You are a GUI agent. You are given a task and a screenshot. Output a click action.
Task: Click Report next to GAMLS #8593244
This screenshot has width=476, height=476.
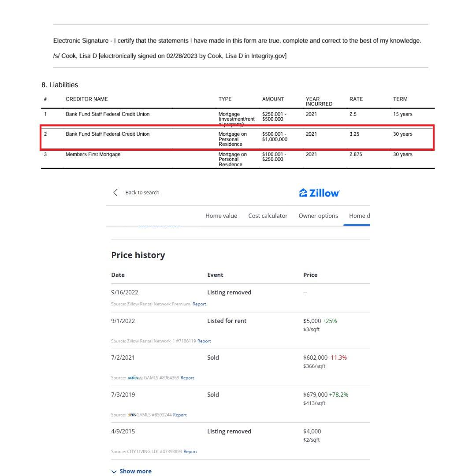(x=180, y=415)
